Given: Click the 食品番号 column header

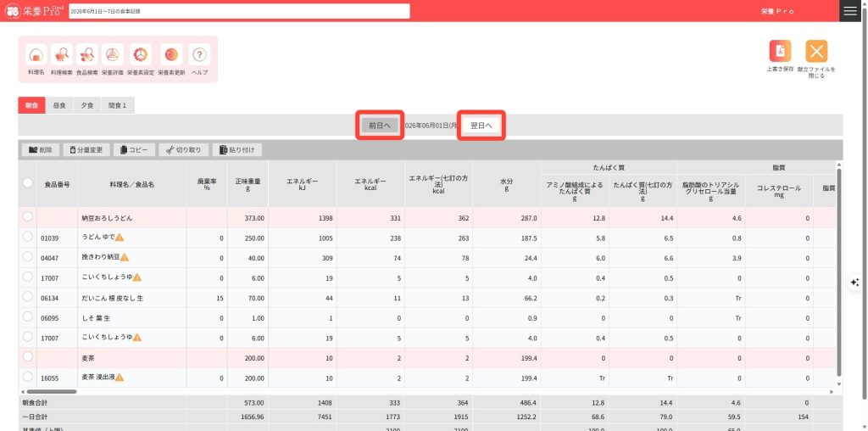Looking at the screenshot, I should click(57, 184).
